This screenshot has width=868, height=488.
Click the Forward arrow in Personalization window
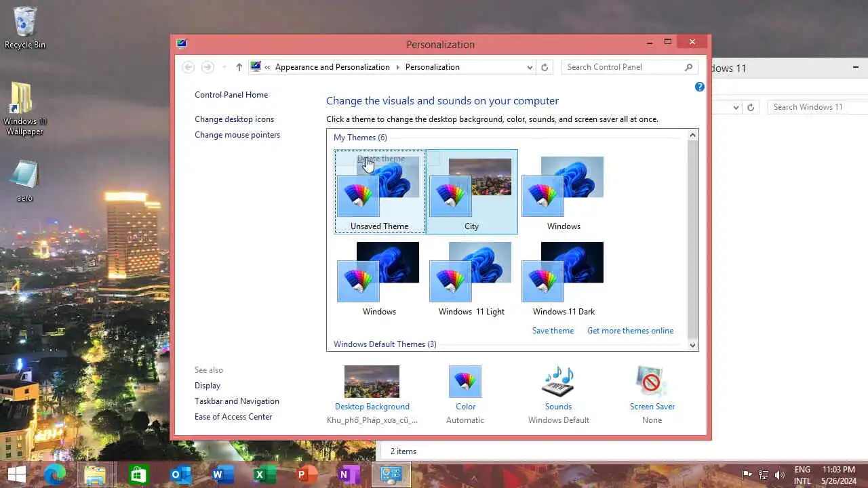click(x=208, y=67)
